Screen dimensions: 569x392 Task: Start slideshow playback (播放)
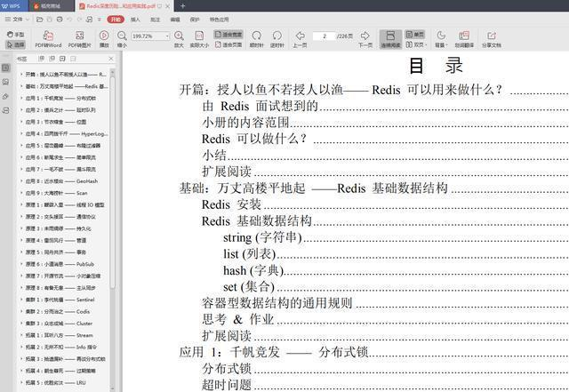(104, 39)
